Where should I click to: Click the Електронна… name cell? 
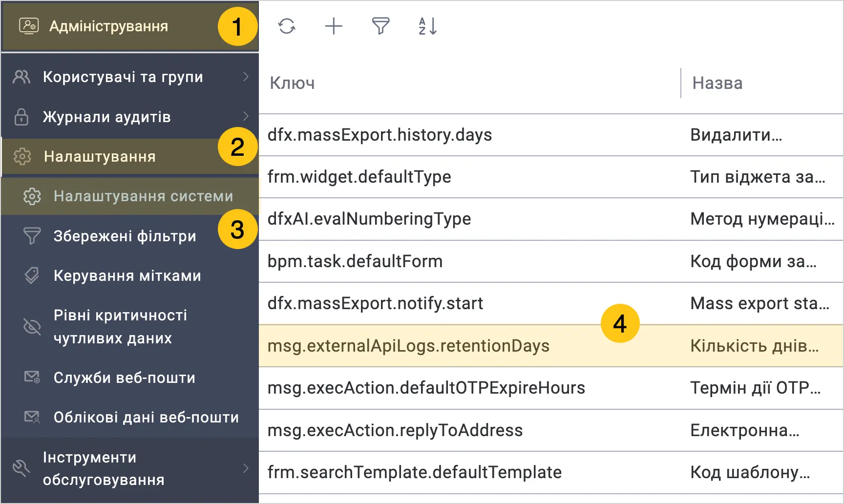coord(745,430)
